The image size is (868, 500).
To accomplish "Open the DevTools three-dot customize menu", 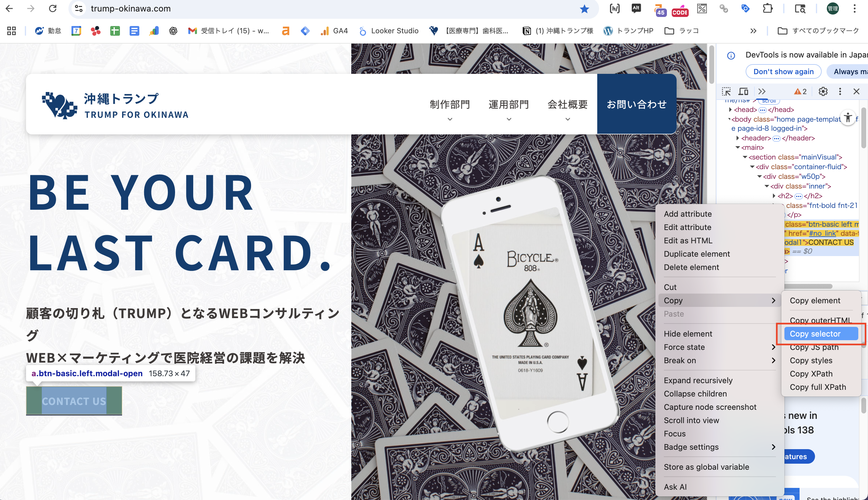I will (840, 91).
